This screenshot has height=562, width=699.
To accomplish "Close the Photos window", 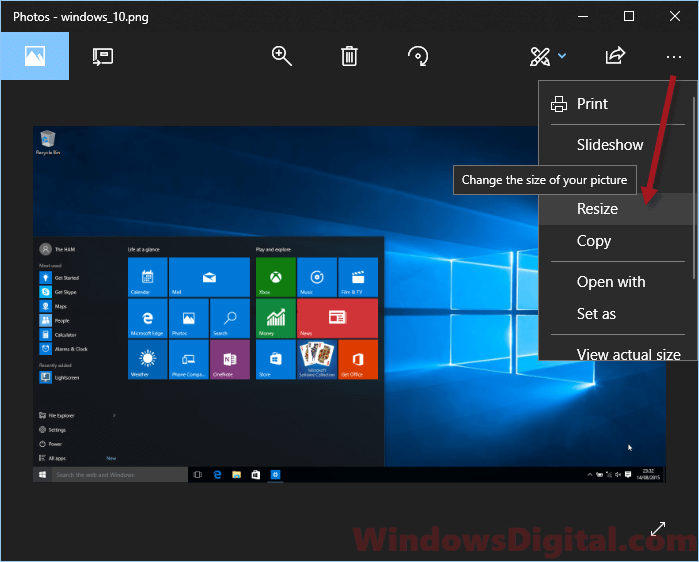I will 674,16.
